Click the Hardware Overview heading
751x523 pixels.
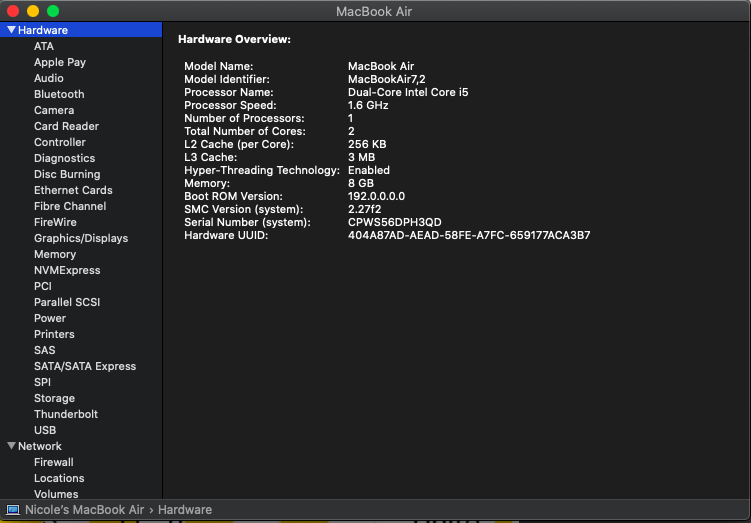click(x=234, y=40)
